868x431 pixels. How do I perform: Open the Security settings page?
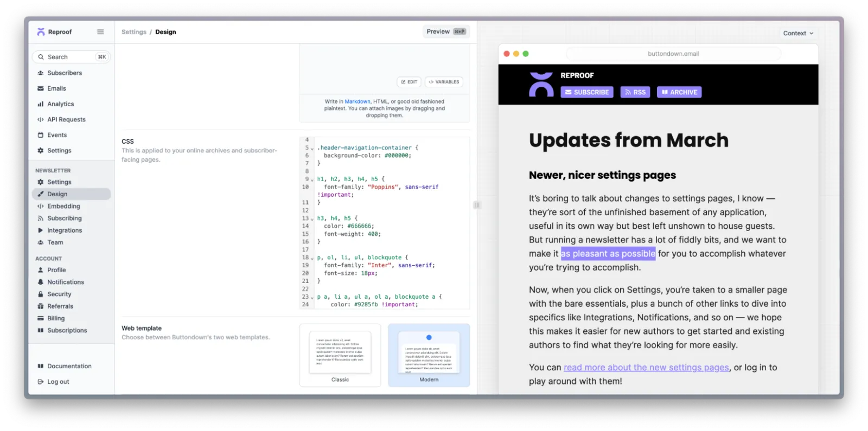click(x=59, y=294)
